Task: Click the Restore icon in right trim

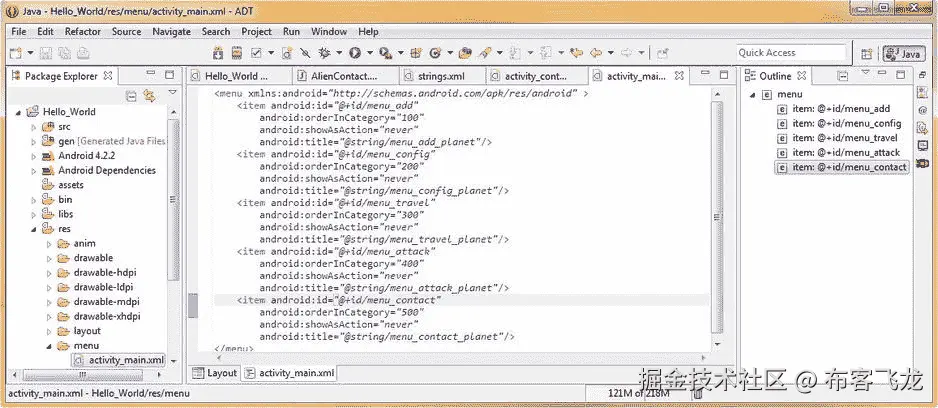Action: click(x=921, y=76)
